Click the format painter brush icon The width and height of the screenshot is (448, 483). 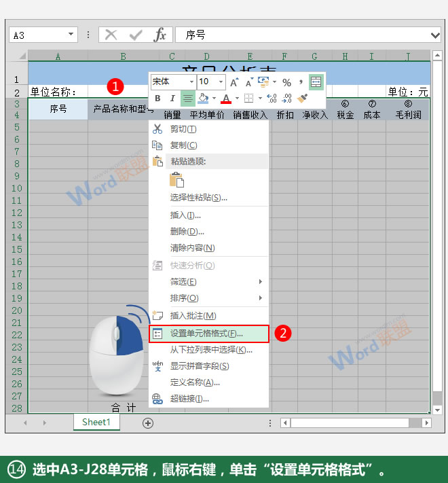[x=303, y=99]
